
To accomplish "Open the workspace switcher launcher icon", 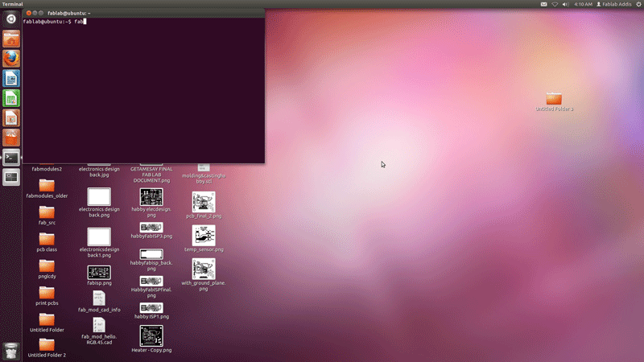I will pyautogui.click(x=11, y=177).
